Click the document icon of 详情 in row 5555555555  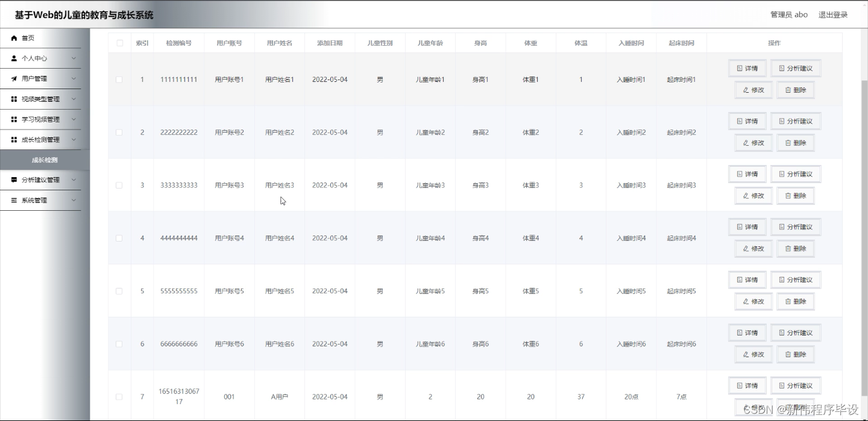[740, 280]
